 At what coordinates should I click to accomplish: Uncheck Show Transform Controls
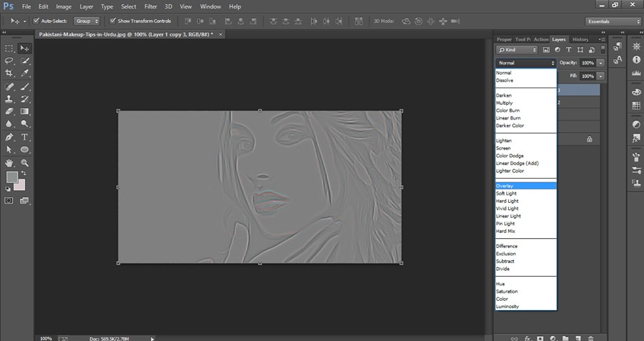coord(112,21)
